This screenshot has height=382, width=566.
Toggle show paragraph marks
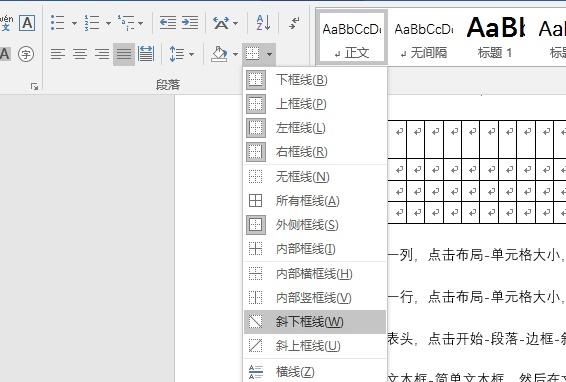coord(295,23)
